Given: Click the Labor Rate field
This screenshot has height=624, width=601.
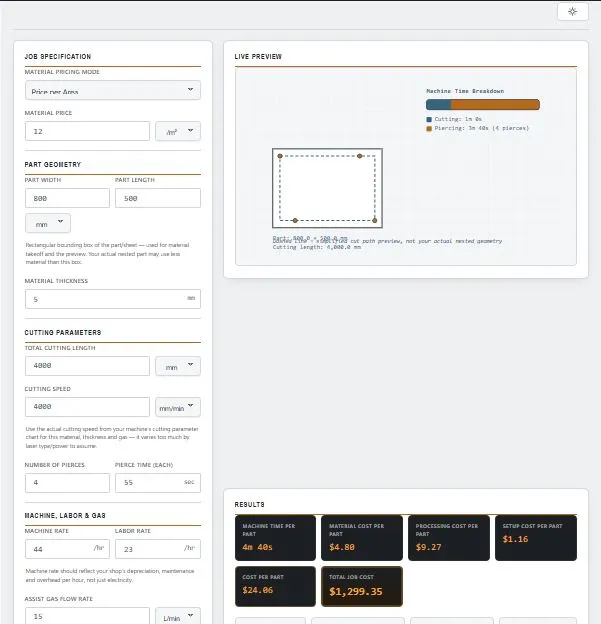Looking at the screenshot, I should click(158, 549).
